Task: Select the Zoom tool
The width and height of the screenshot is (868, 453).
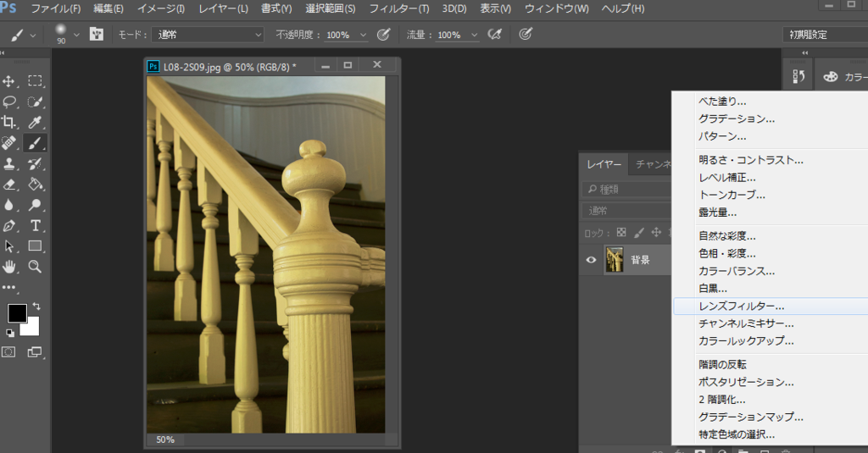Action: click(x=35, y=268)
